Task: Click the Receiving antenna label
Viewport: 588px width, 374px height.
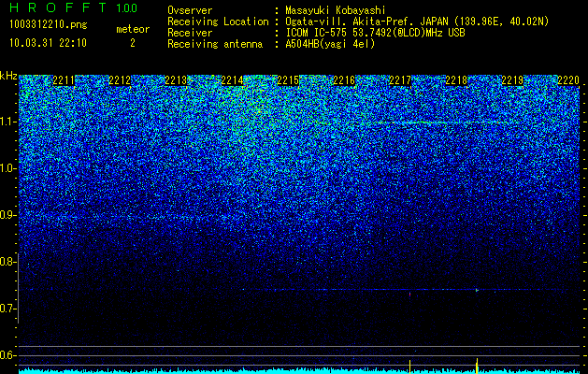Action: [x=215, y=44]
